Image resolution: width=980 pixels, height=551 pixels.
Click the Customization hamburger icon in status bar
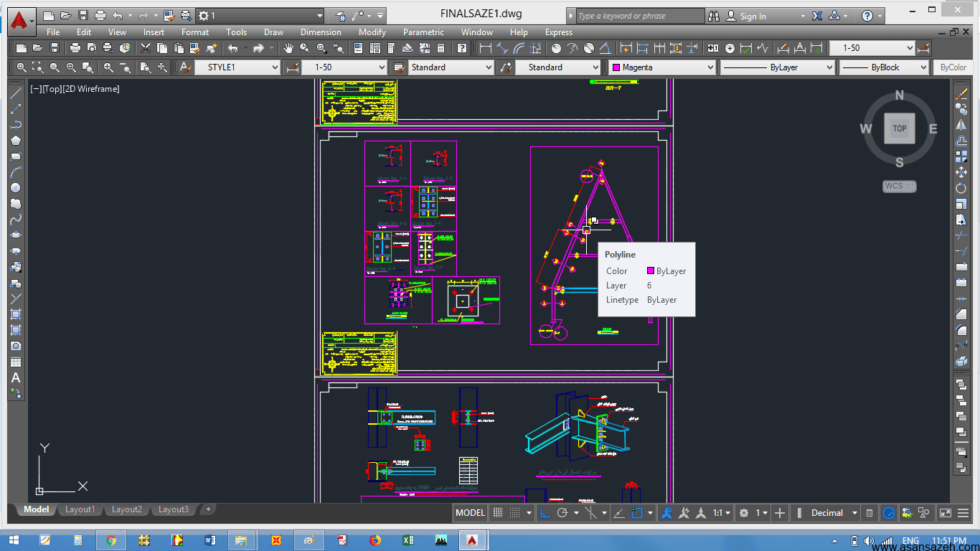point(964,513)
